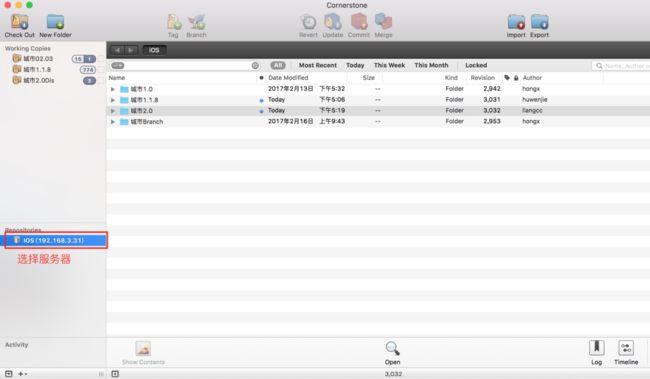Screen dimensions: 650x379
Task: Click the tag column header icon
Action: (507, 78)
